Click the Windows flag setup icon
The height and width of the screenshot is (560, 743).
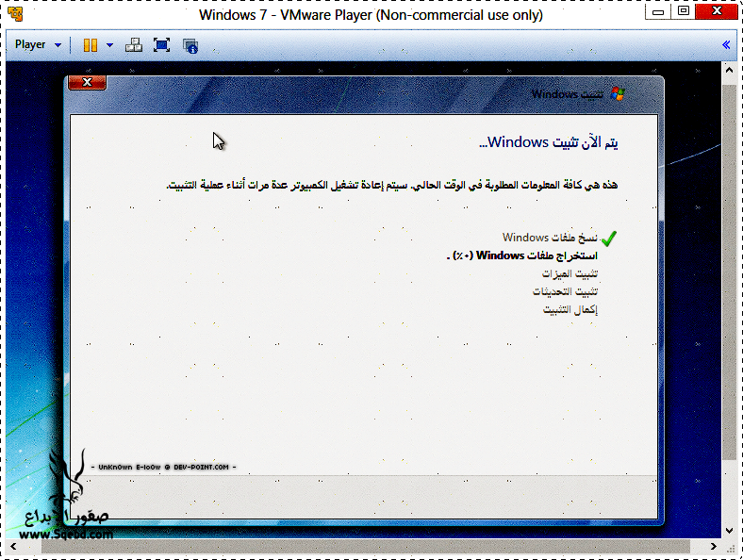[x=618, y=94]
